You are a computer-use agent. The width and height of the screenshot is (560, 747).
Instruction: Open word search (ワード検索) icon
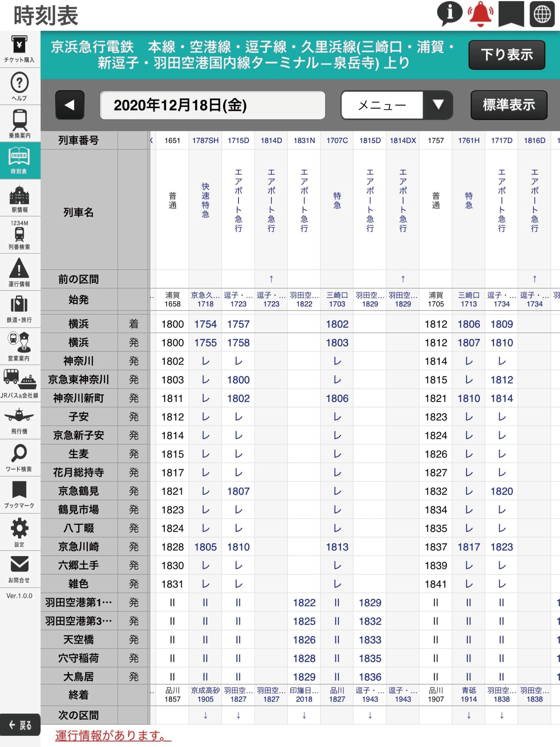pos(20,458)
